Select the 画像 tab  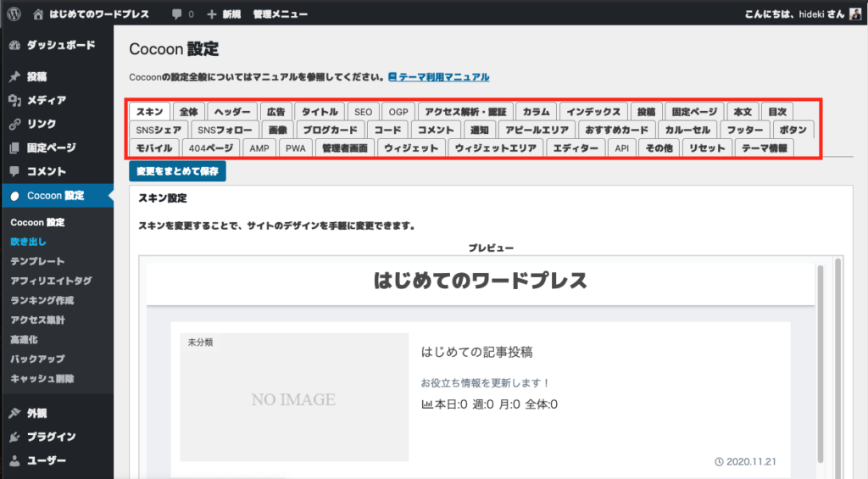(x=278, y=130)
